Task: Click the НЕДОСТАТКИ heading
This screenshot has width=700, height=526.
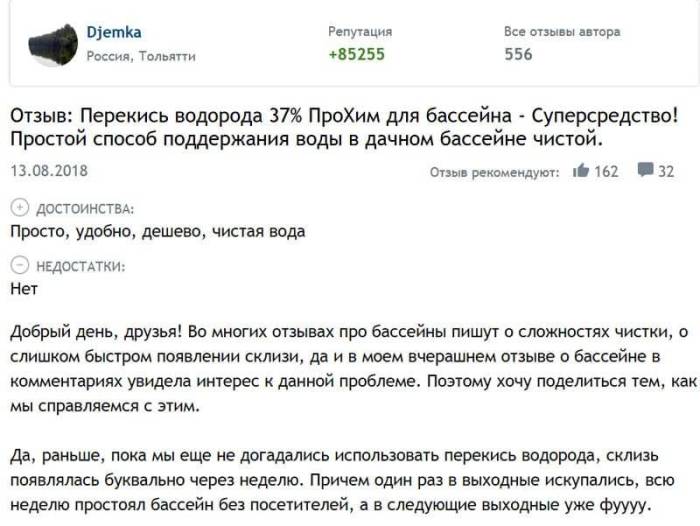Action: pyautogui.click(x=80, y=265)
